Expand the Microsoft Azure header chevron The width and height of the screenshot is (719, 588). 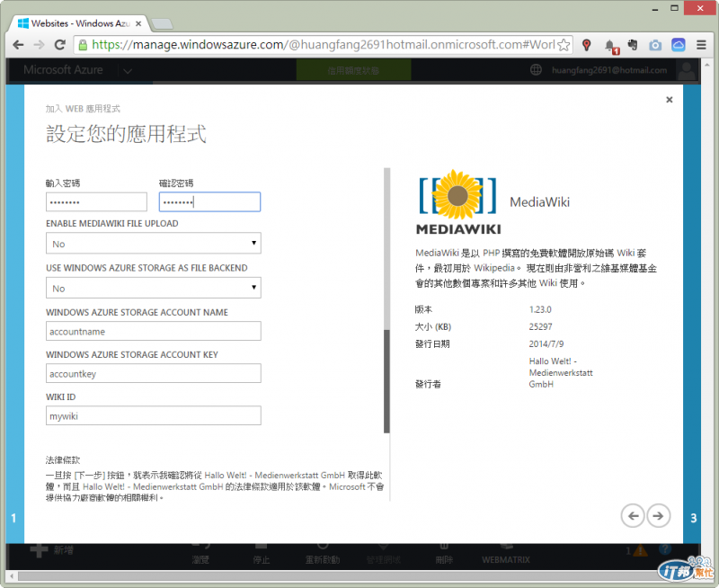click(x=128, y=71)
